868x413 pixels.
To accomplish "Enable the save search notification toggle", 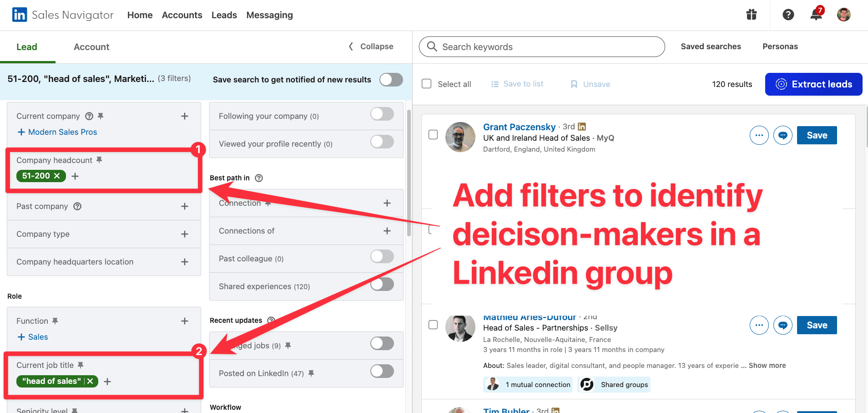I will coord(390,79).
